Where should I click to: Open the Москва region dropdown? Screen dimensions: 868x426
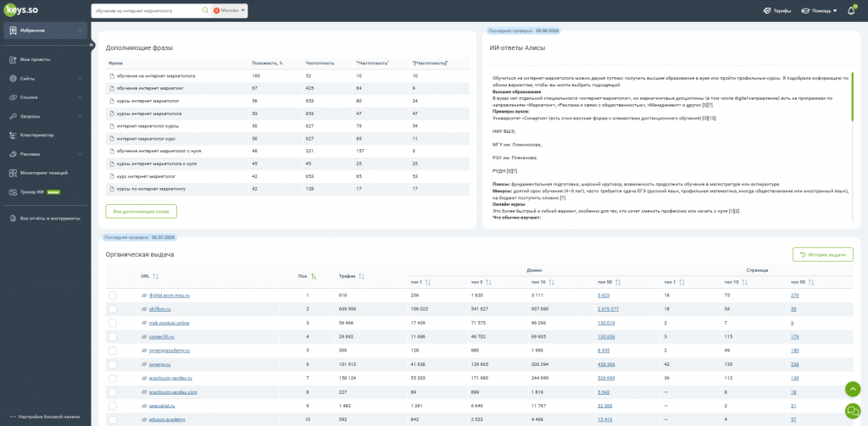[x=229, y=10]
